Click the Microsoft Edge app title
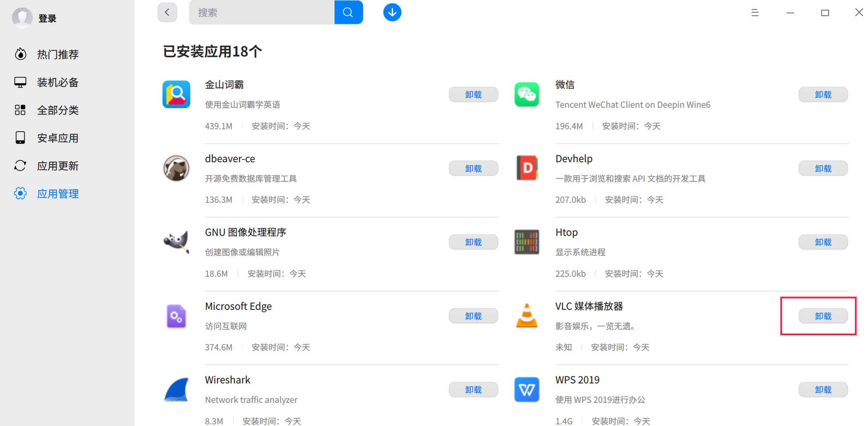The height and width of the screenshot is (426, 868). [x=239, y=306]
